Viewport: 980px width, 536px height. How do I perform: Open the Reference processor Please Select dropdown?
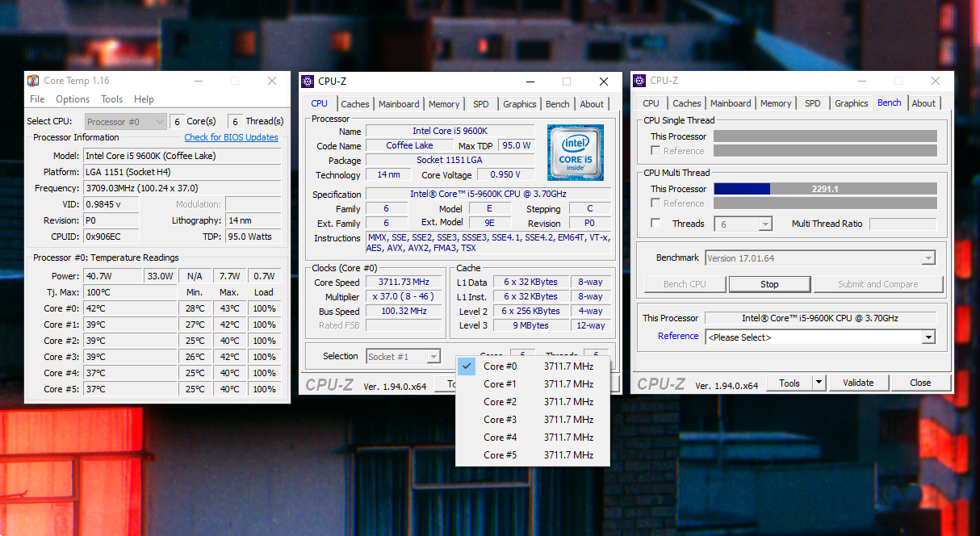[x=928, y=337]
